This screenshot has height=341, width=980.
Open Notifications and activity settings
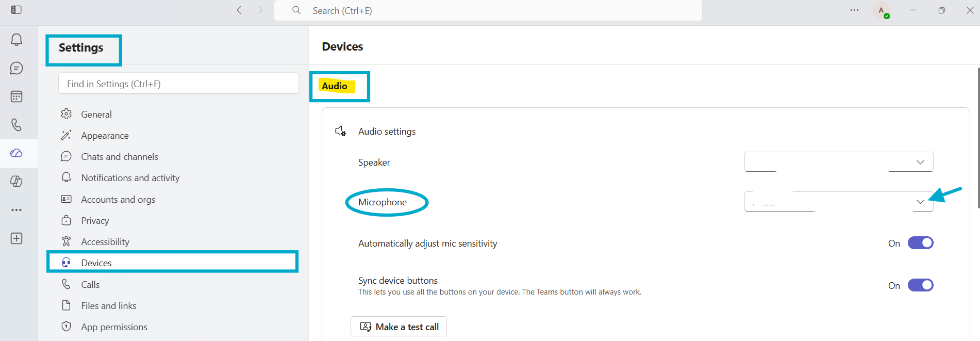click(130, 177)
